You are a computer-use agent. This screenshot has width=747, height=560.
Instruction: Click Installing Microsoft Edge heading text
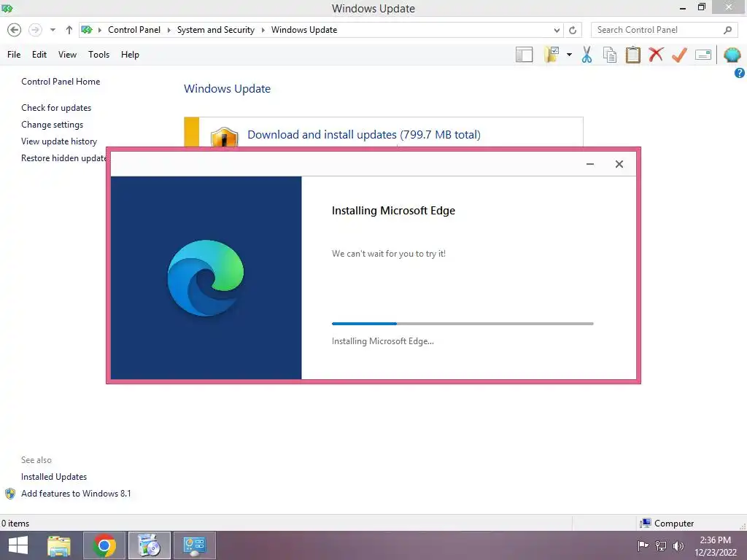(393, 211)
